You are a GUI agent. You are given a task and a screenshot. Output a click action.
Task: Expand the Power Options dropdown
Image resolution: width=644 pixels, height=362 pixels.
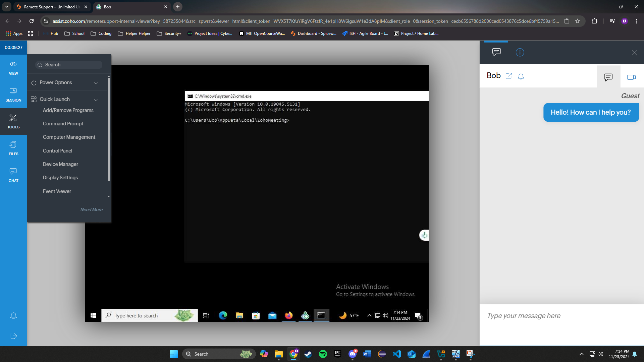point(96,83)
